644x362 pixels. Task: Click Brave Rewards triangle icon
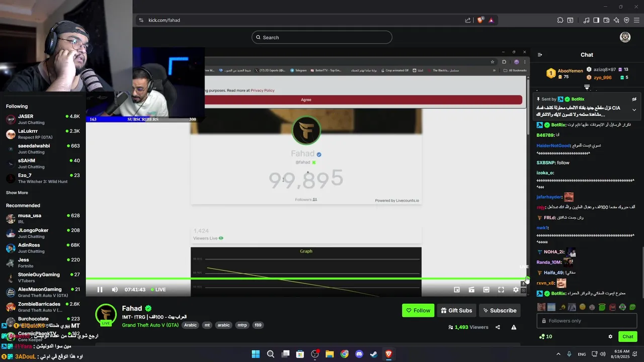coord(491,20)
